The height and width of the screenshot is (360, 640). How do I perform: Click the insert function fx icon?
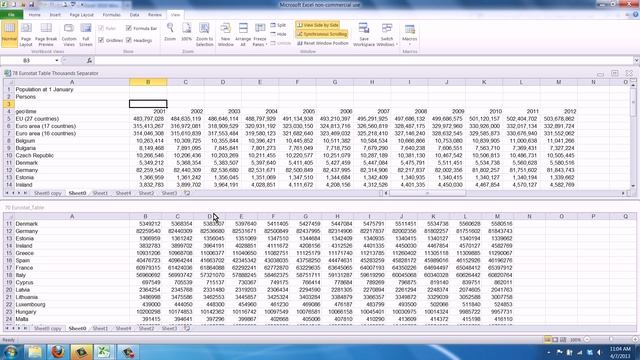point(89,60)
